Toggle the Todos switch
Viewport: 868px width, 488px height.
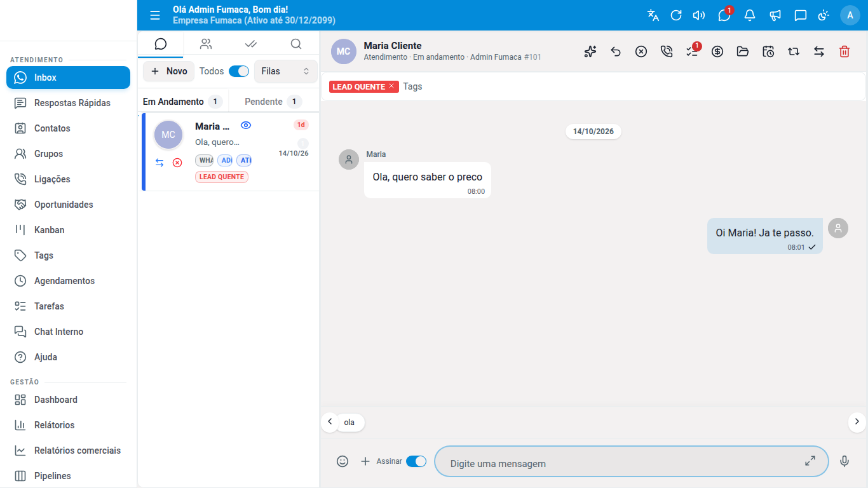pos(239,71)
